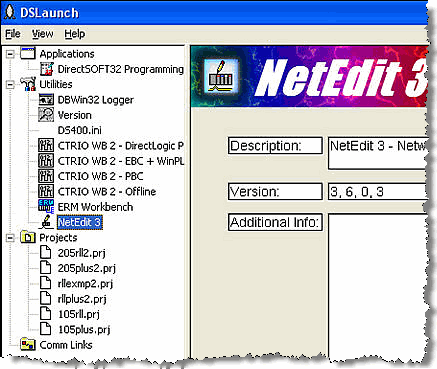
Task: Open the File menu
Action: (x=13, y=34)
